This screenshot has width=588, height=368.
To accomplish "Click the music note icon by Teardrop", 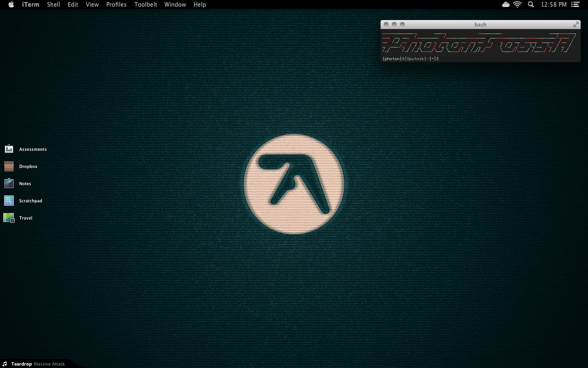I will point(5,364).
